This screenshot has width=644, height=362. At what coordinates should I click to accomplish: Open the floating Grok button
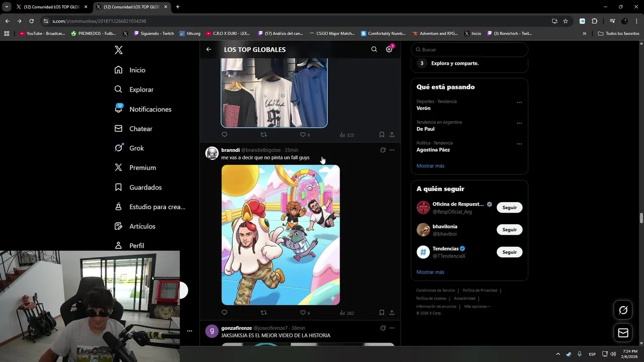click(x=623, y=310)
